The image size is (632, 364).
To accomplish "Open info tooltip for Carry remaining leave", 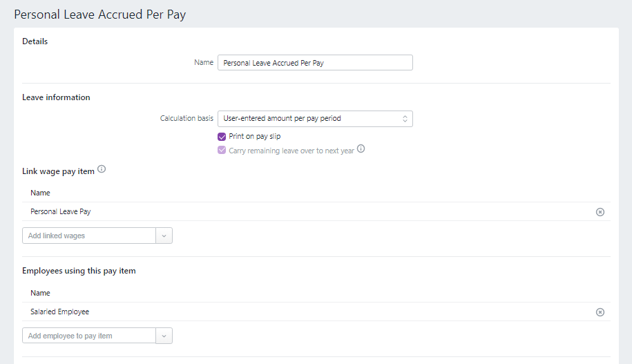I will pos(361,149).
